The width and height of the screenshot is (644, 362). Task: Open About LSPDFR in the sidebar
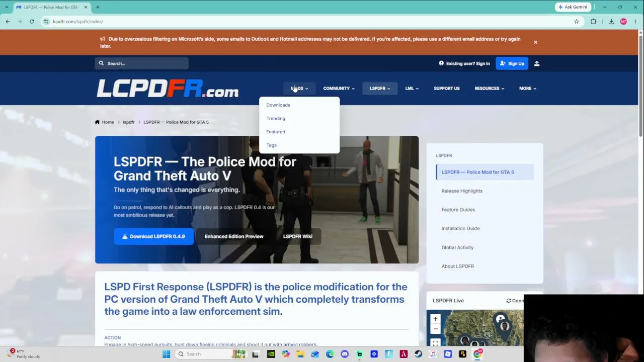[x=458, y=266]
